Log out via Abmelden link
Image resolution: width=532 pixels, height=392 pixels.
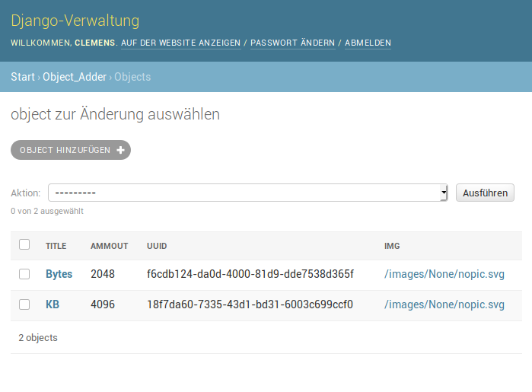point(368,43)
